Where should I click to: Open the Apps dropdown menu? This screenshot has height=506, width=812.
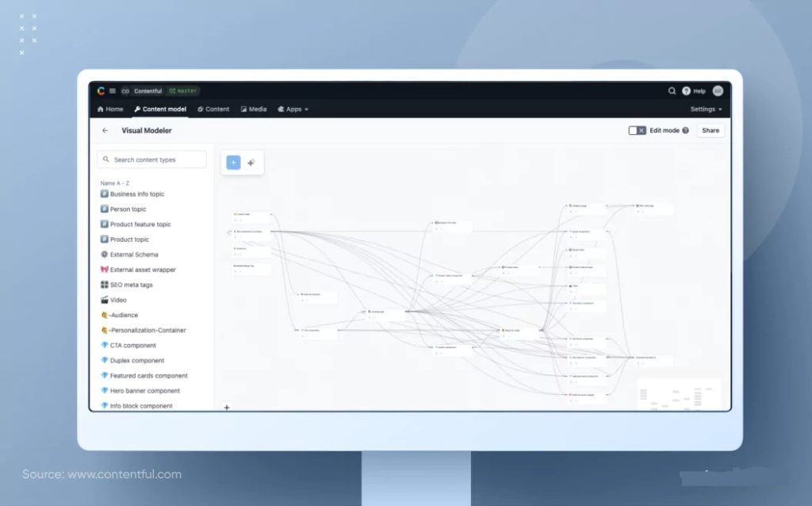pos(293,109)
